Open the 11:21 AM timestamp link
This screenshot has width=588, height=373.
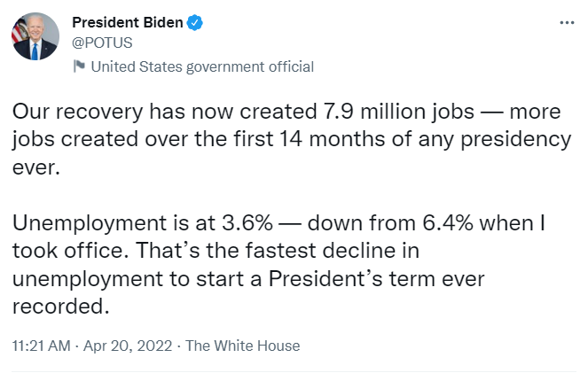point(42,346)
